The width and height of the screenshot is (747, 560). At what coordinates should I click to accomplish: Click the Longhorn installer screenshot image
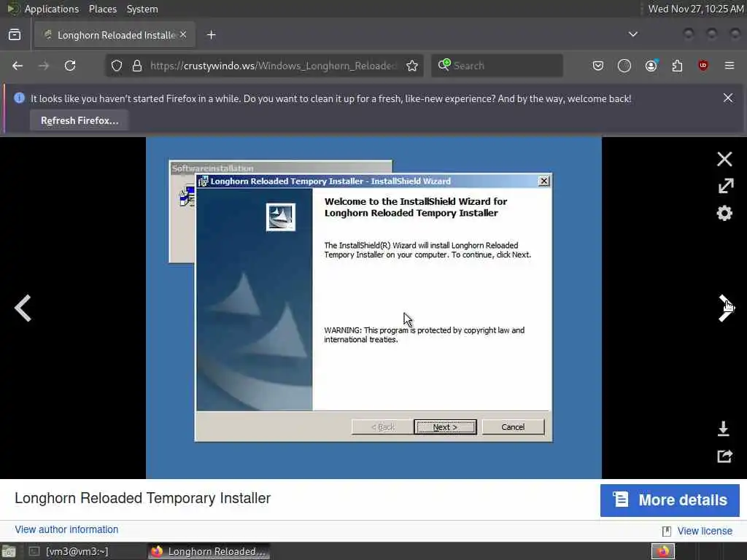(373, 308)
